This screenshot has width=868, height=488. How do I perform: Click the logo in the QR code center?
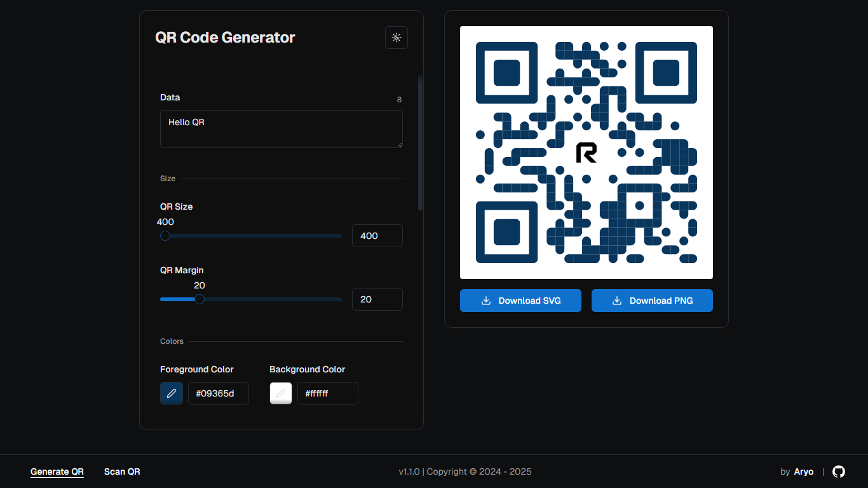pyautogui.click(x=587, y=152)
